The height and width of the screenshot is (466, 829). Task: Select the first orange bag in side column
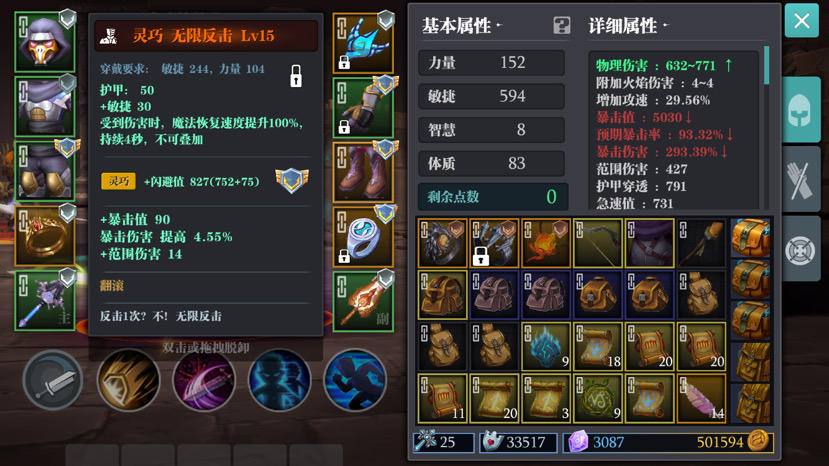tap(751, 238)
